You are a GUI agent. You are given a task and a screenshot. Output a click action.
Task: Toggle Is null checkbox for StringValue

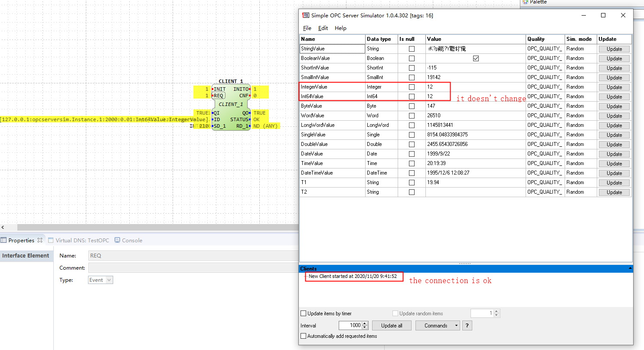coord(412,49)
